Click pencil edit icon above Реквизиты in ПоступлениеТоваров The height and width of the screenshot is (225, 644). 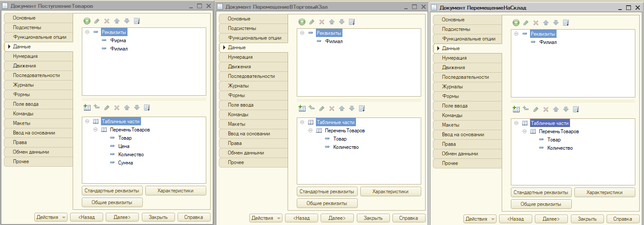[x=97, y=21]
